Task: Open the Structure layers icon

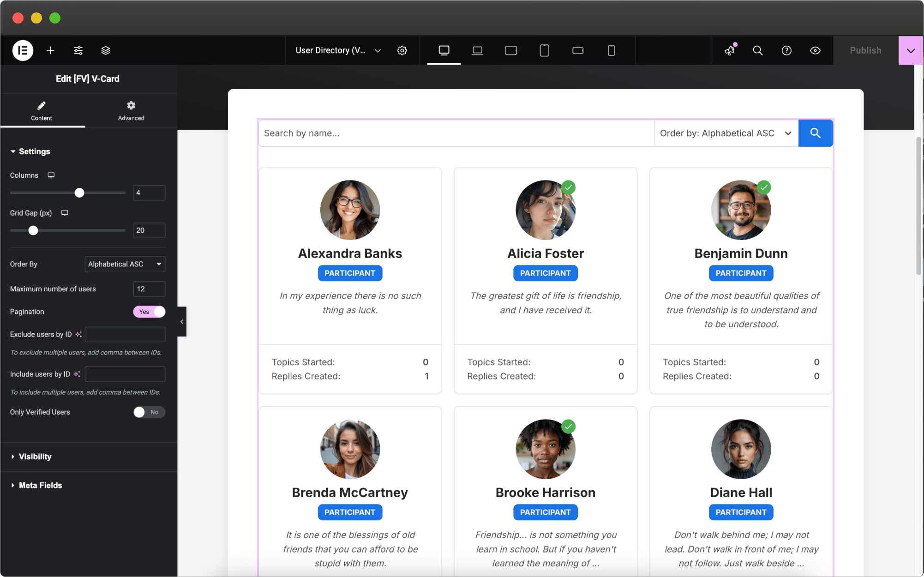Action: (x=106, y=50)
